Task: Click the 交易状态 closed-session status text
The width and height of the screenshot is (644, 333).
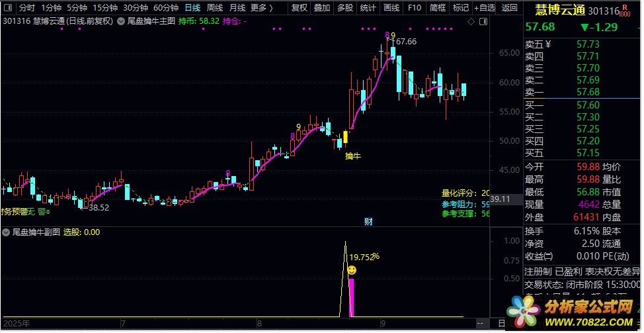Action: (583, 285)
